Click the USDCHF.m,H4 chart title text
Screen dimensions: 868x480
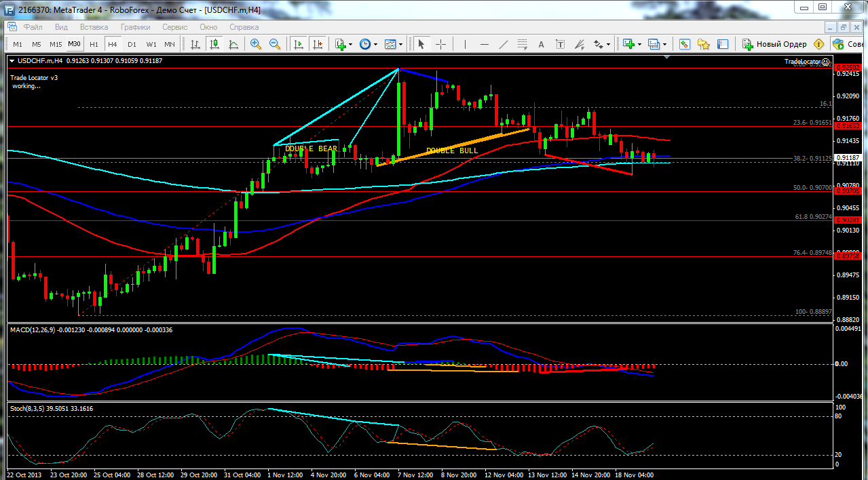(x=40, y=60)
